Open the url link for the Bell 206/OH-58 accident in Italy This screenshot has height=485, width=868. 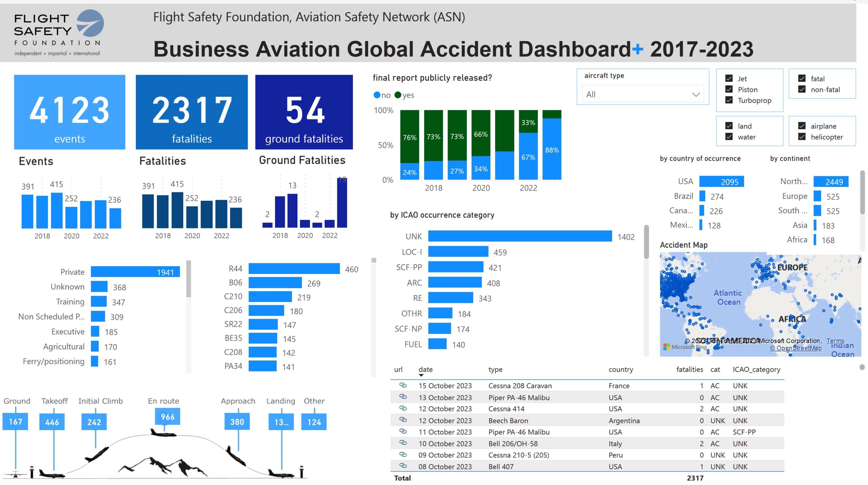[x=403, y=443]
